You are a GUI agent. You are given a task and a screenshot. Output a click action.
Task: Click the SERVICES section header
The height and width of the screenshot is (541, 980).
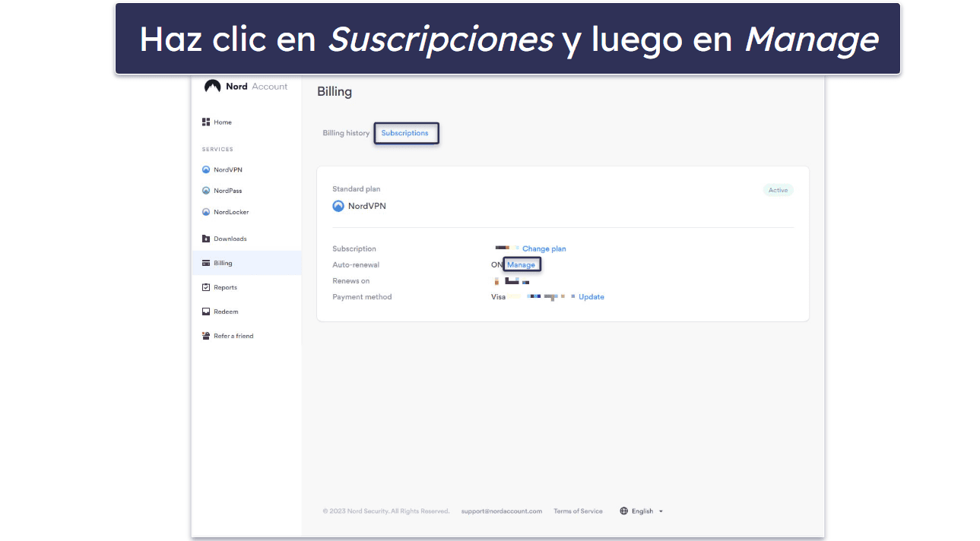tap(217, 150)
